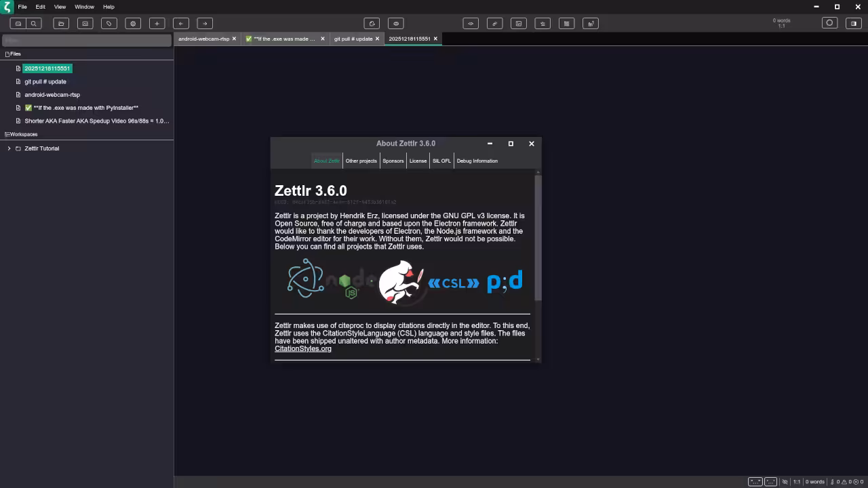868x488 pixels.
Task: Open the attachment clip icon in the toolbar
Action: [x=108, y=23]
